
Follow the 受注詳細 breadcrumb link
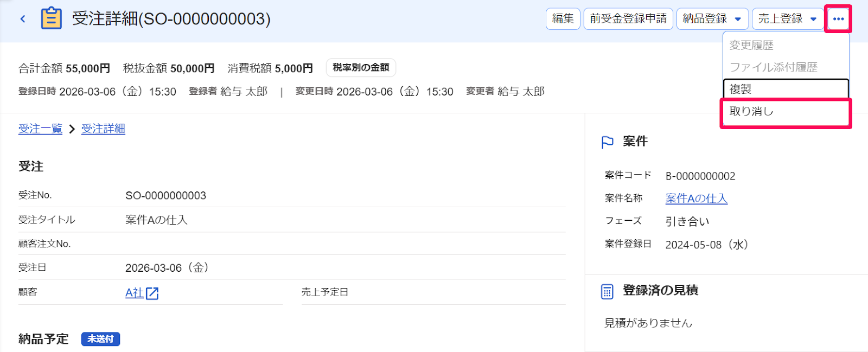pos(103,129)
